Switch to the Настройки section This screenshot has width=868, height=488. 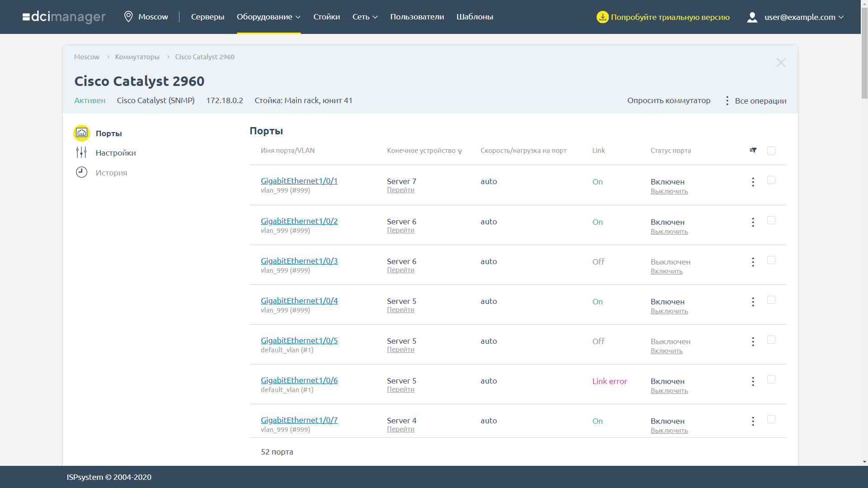[116, 153]
